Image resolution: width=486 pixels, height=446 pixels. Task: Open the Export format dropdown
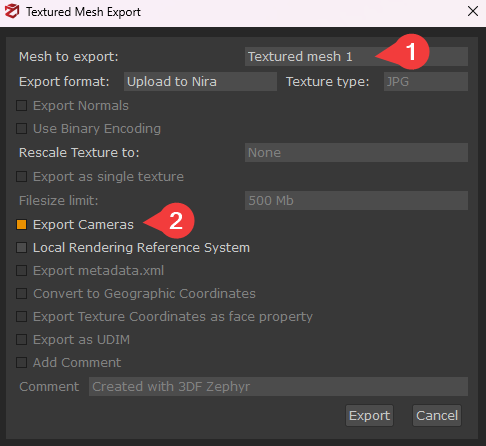tap(200, 82)
